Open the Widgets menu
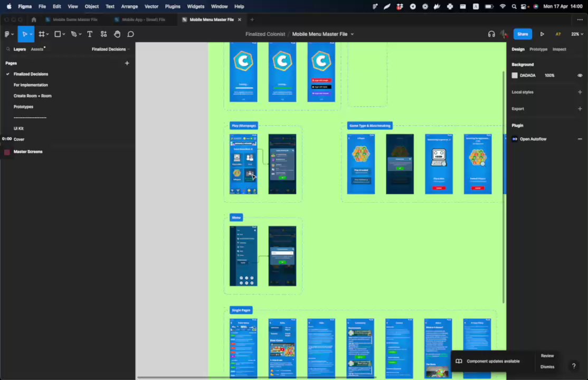The width and height of the screenshot is (588, 380). (x=196, y=6)
